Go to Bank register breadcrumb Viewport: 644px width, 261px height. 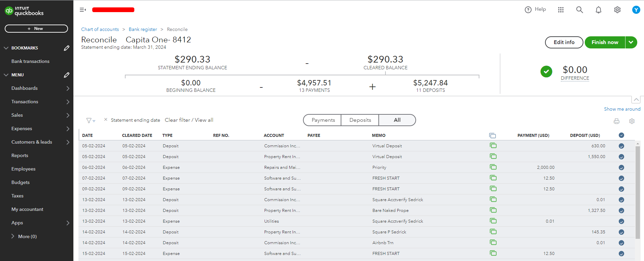tap(143, 29)
